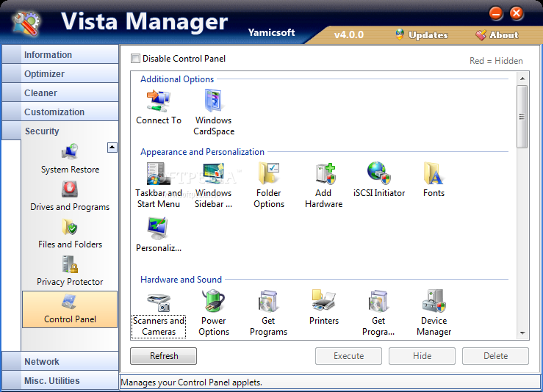Open System Restore in Security sidebar
This screenshot has width=543, height=392.
tap(70, 159)
